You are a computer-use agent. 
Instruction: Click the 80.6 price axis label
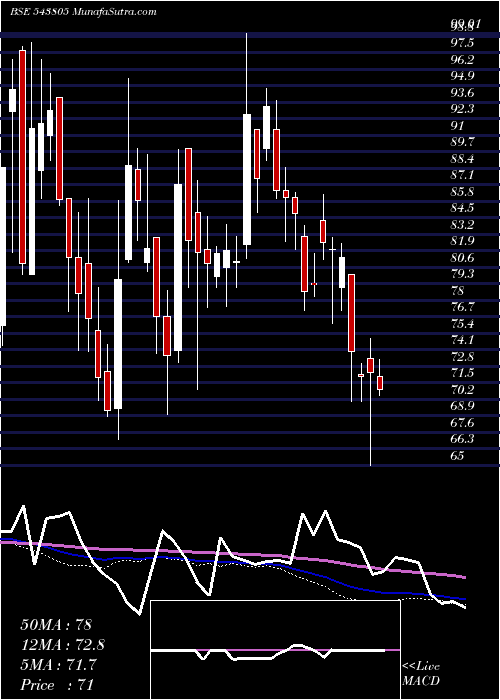click(462, 258)
